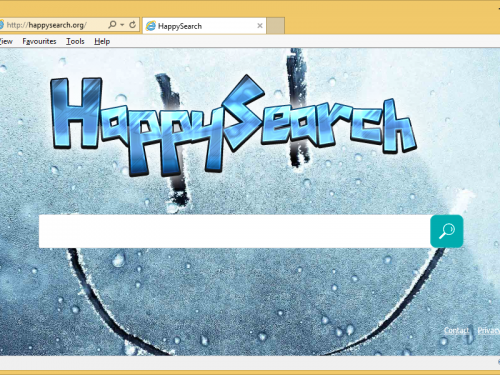500x375 pixels.
Task: Close the HappySearch tab
Action: pyautogui.click(x=260, y=26)
